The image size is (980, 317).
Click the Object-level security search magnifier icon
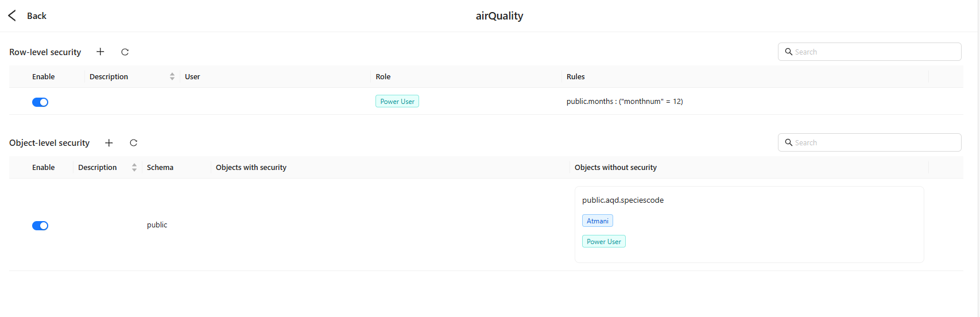tap(789, 142)
